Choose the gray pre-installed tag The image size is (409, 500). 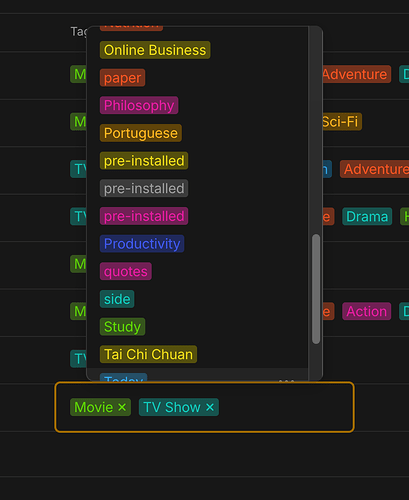[144, 188]
